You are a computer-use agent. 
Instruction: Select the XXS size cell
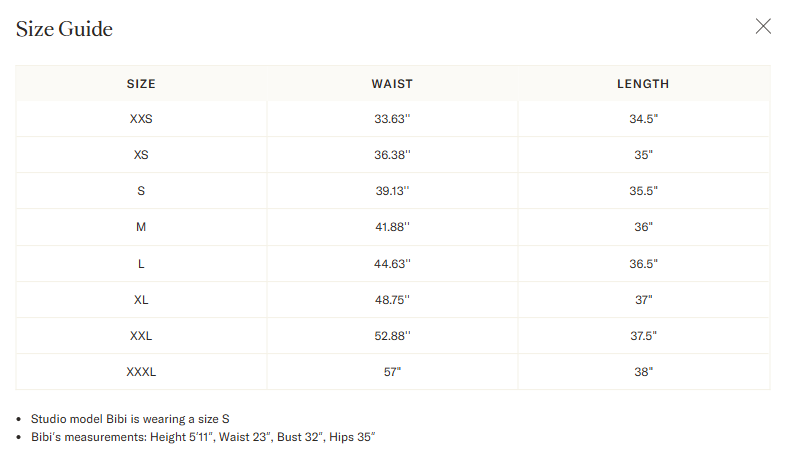141,119
